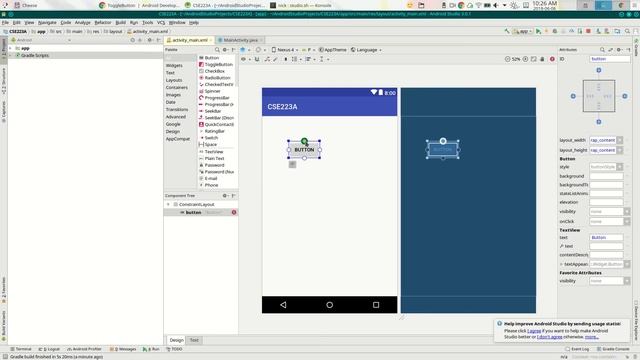
Task: Click the Make Project hammer icon
Action: pyautogui.click(x=507, y=31)
